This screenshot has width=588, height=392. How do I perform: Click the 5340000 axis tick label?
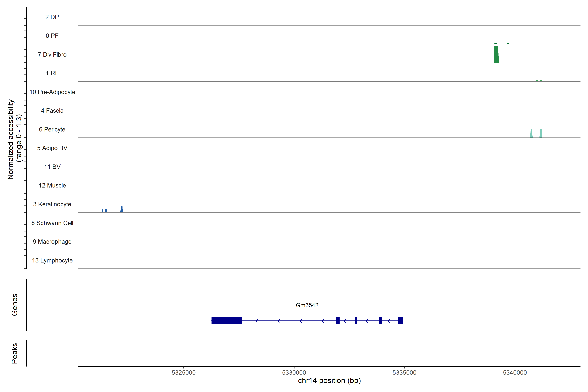click(x=515, y=373)
